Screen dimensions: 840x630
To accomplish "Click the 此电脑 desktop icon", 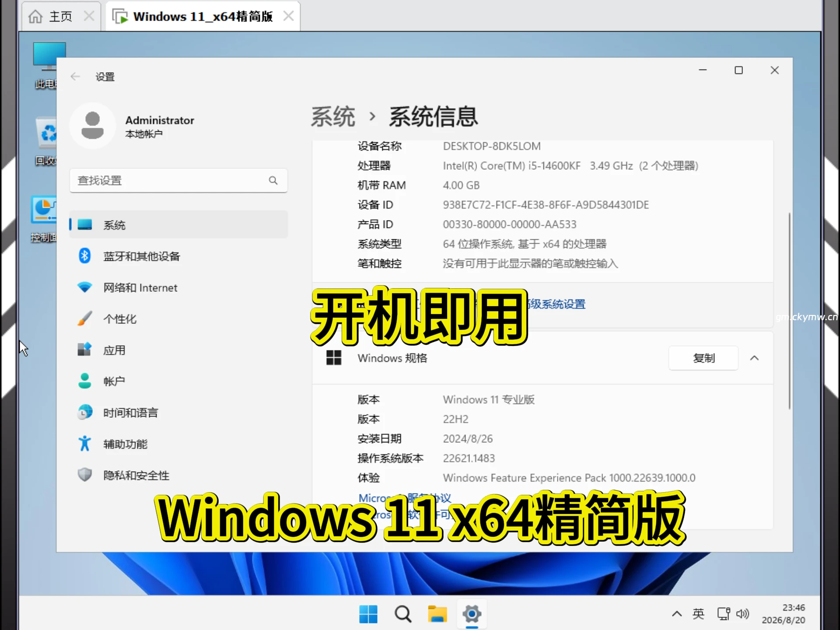I will (45, 65).
